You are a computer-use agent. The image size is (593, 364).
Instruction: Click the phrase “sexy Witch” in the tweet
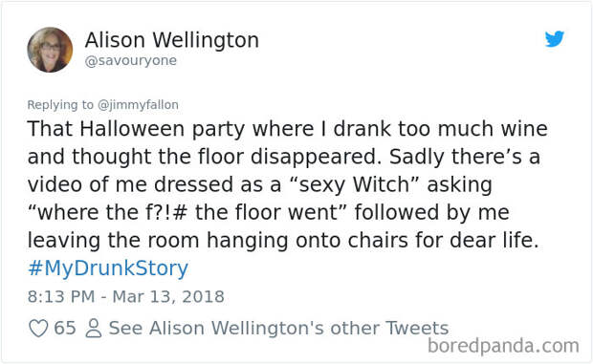[x=354, y=184]
